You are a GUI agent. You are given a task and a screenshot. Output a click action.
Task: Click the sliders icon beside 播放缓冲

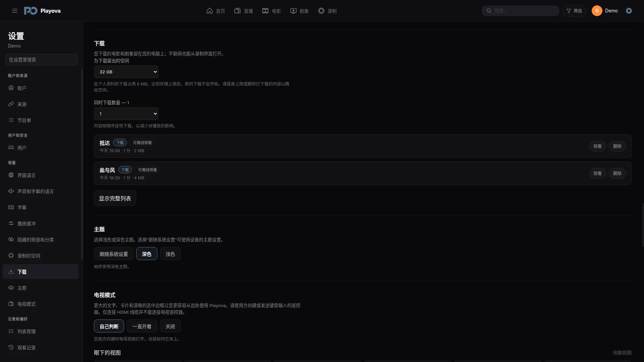click(11, 223)
